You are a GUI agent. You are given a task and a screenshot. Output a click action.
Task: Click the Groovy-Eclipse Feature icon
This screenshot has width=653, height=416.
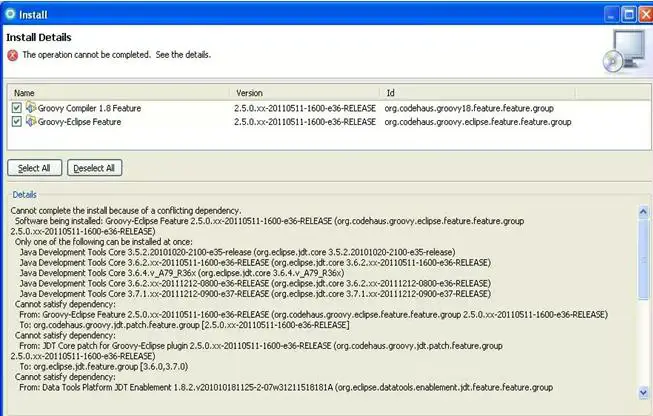(31, 121)
